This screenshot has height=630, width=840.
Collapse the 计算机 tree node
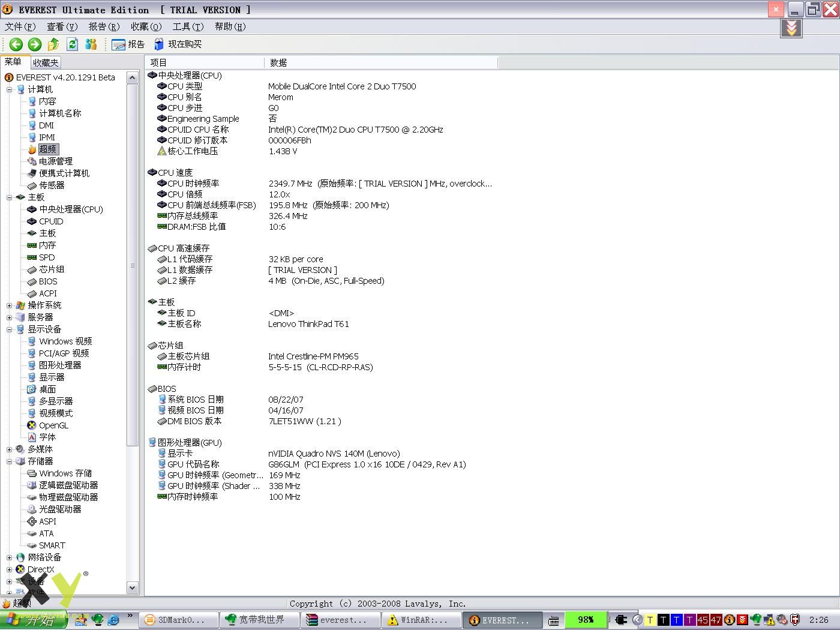(x=9, y=89)
